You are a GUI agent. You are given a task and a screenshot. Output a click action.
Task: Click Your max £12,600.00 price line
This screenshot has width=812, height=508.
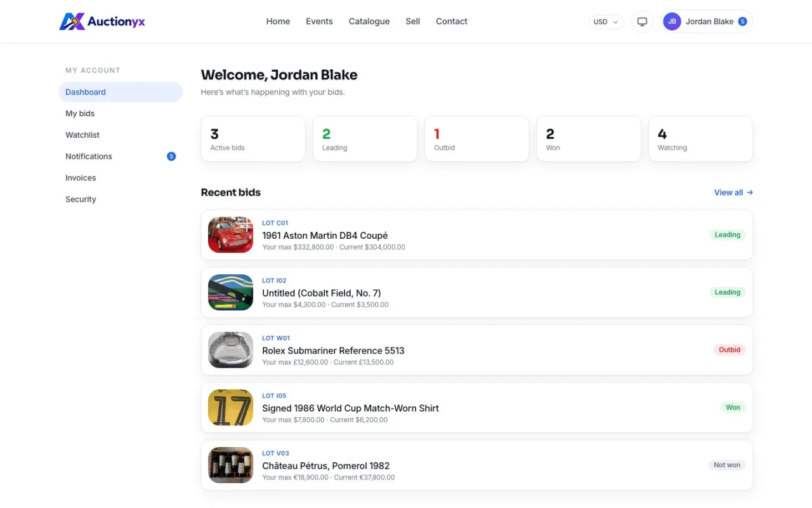(x=328, y=363)
